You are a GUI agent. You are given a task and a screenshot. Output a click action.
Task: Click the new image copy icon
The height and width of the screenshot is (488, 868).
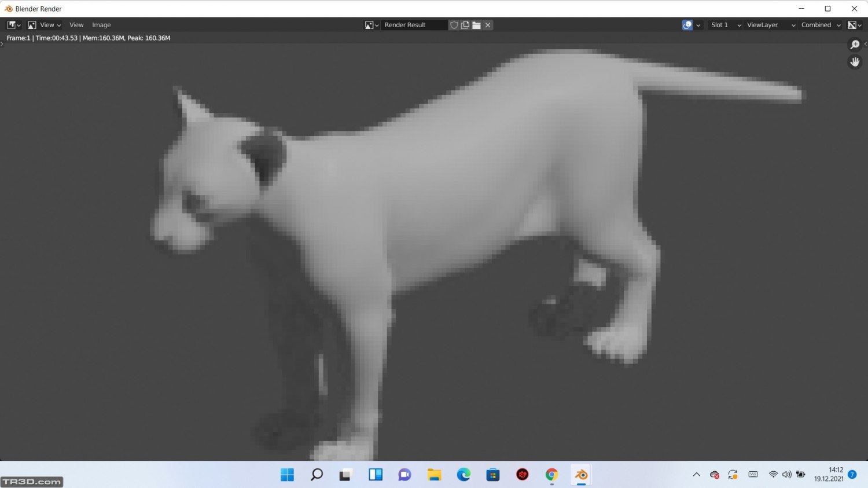point(465,25)
